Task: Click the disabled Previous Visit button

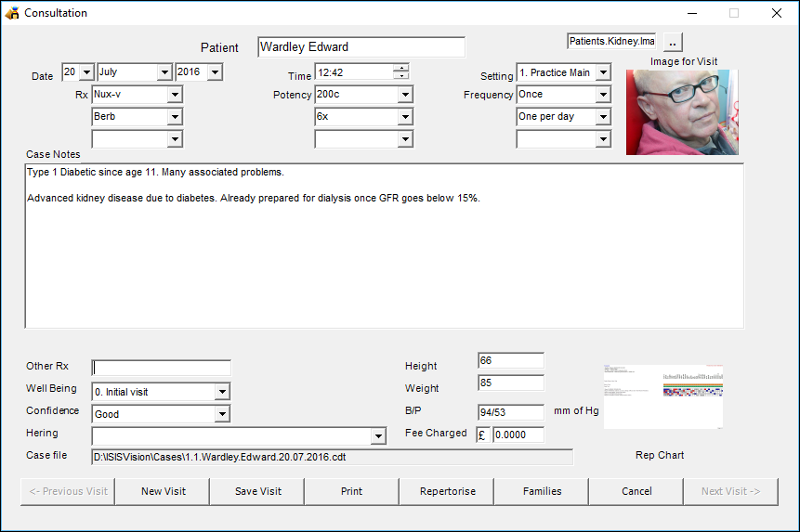Action: pyautogui.click(x=68, y=491)
